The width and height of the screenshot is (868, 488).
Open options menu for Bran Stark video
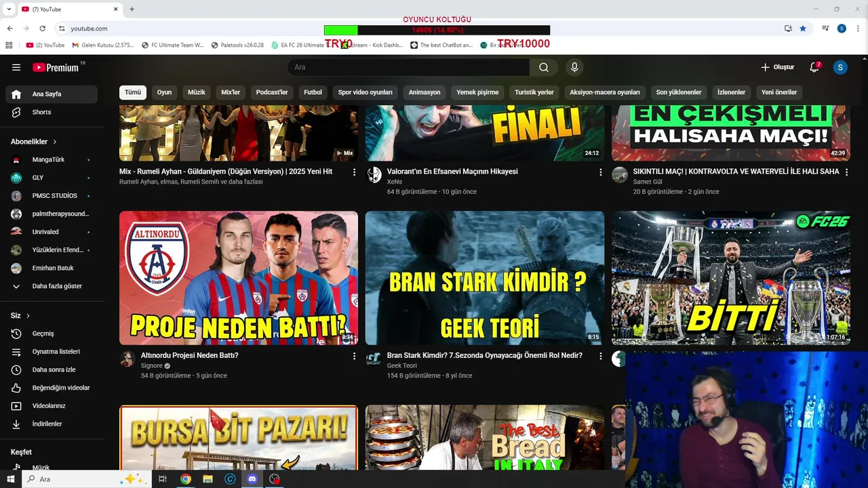600,356
